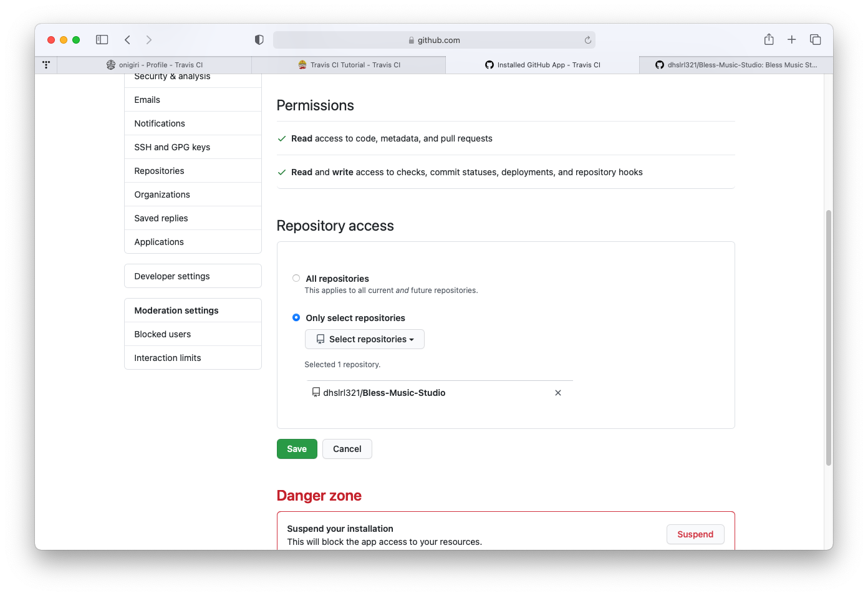Click 'This applies to all current and future' text
The width and height of the screenshot is (868, 596).
pyautogui.click(x=391, y=291)
